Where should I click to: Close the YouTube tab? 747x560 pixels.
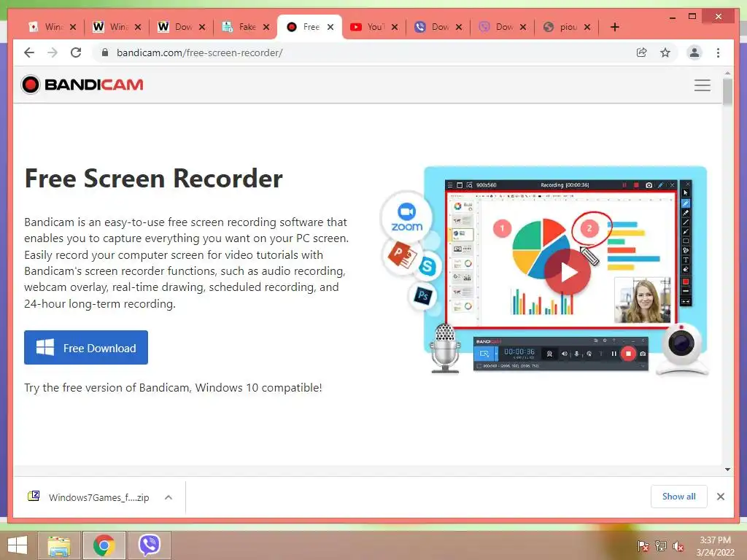tap(395, 27)
